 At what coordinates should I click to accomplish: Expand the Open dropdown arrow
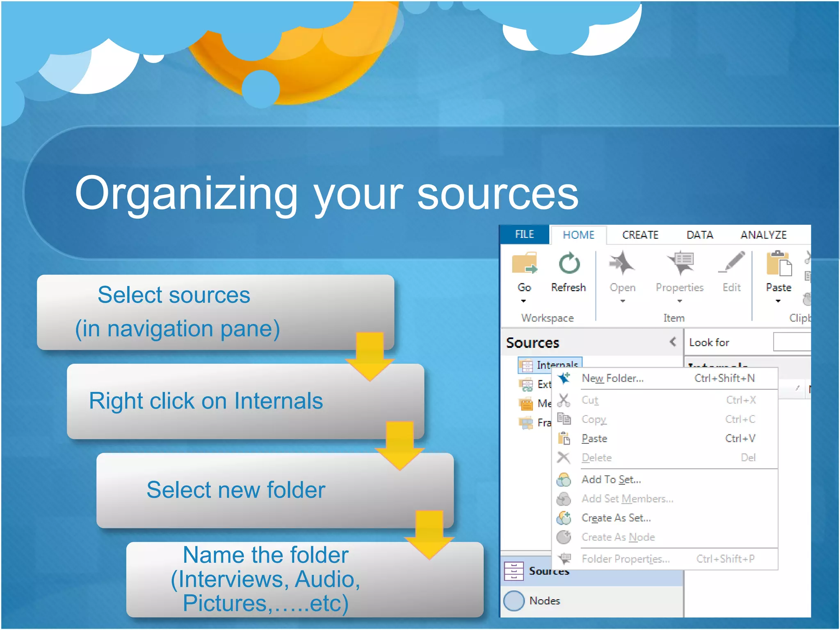coord(623,301)
